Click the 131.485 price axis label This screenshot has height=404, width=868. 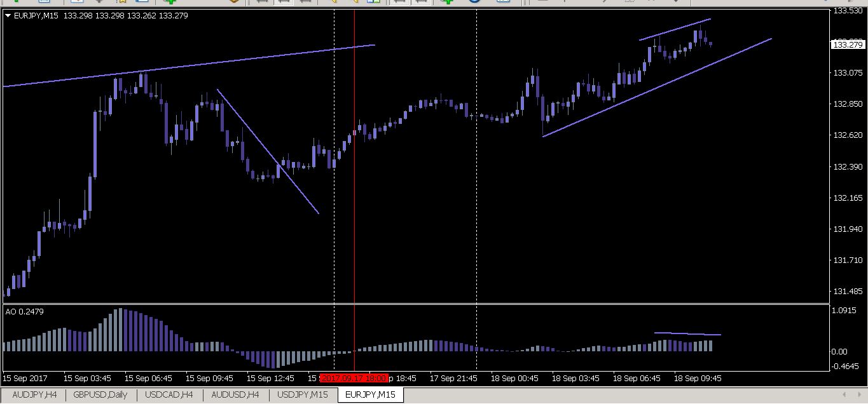847,292
